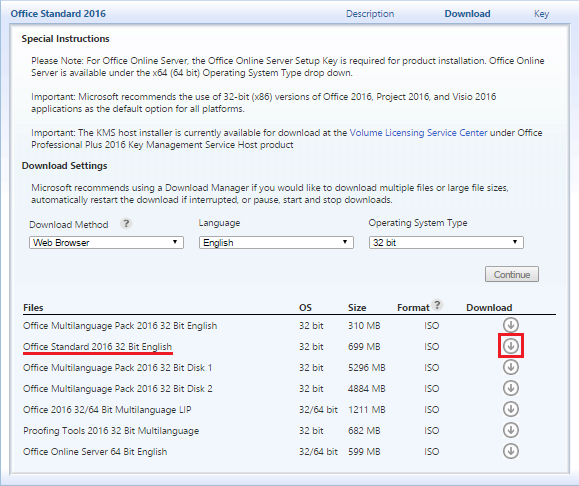This screenshot has width=579, height=486.
Task: Download Proofing Tools 2016 32 Bit Multilanguage
Action: coord(511,430)
